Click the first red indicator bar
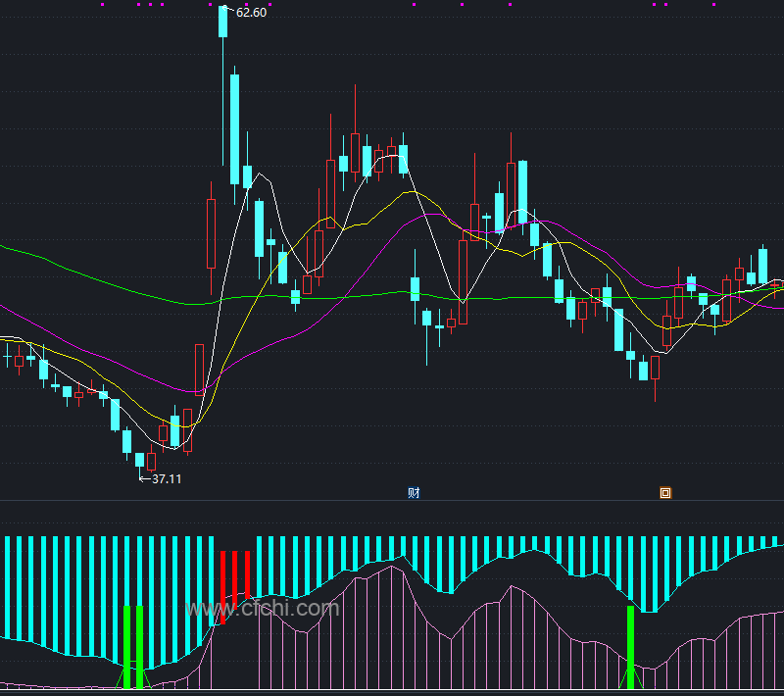Viewport: 784px width, 696px height. (223, 587)
